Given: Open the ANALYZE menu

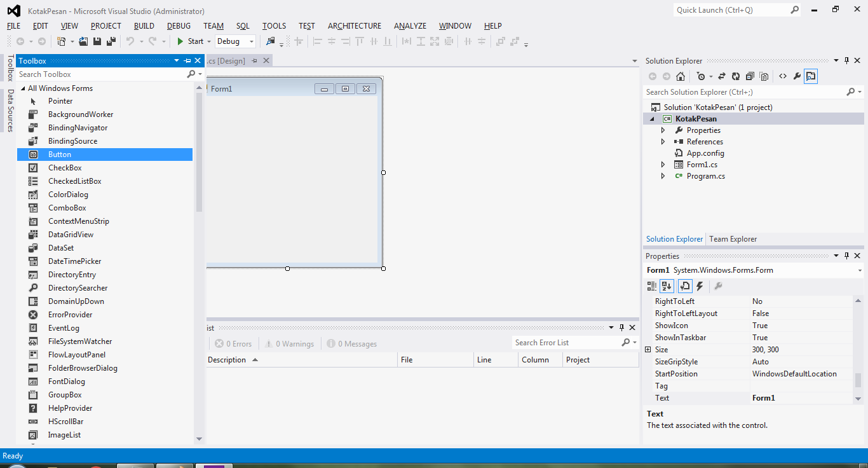Looking at the screenshot, I should click(410, 26).
